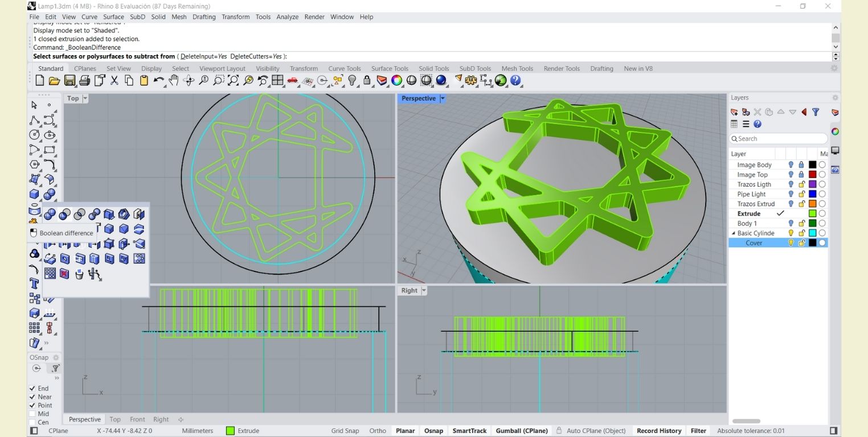868x437 pixels.
Task: Open the Perspective viewport title dropdown arrow
Action: tap(443, 98)
